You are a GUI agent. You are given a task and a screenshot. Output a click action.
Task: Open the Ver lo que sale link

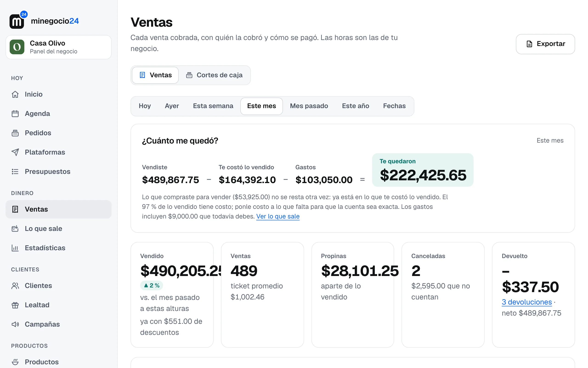pos(278,216)
